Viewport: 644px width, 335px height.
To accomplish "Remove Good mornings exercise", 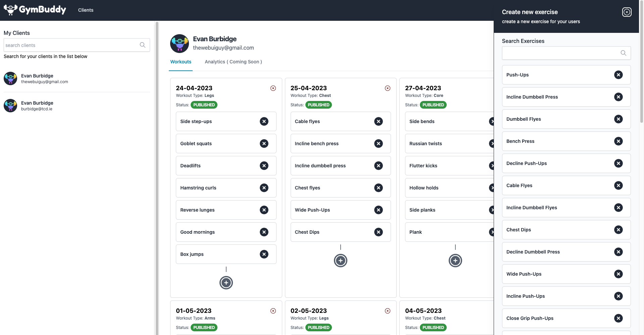I will coord(264,232).
